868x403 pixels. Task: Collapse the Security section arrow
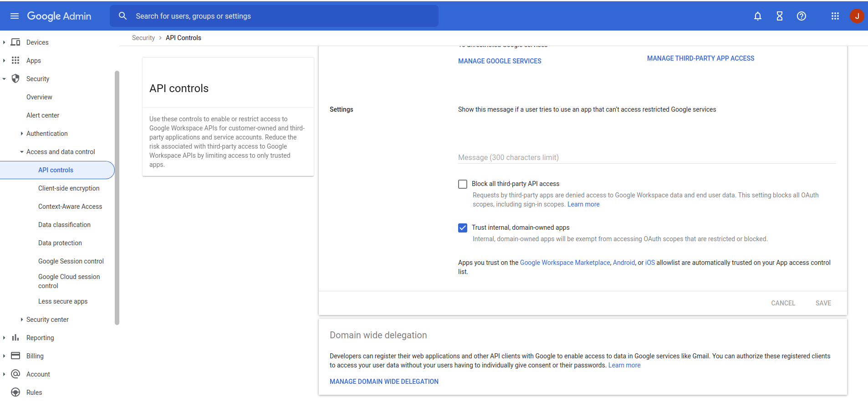pos(4,79)
